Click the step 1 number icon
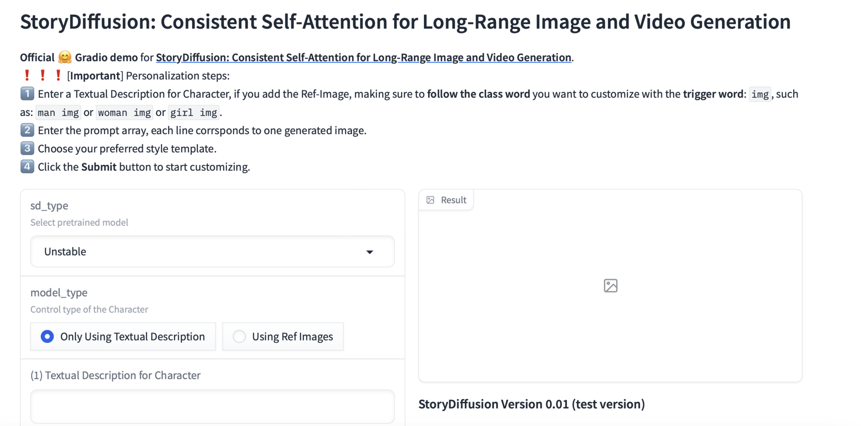Screen dimensions: 868x426 tap(27, 94)
